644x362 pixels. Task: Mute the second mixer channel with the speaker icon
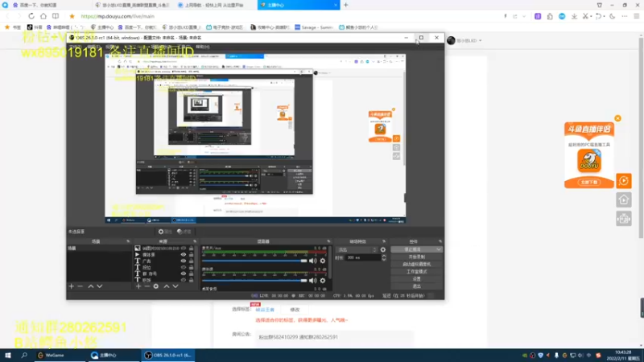pyautogui.click(x=313, y=280)
